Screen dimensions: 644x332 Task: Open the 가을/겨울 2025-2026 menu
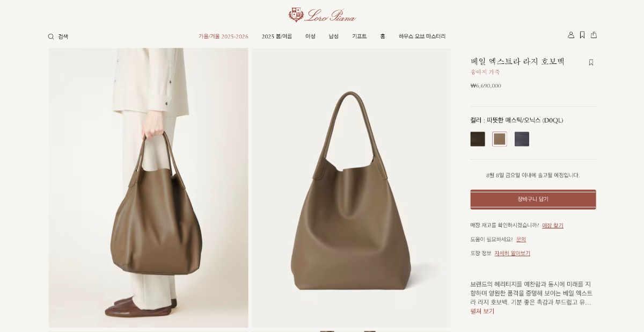click(x=223, y=37)
